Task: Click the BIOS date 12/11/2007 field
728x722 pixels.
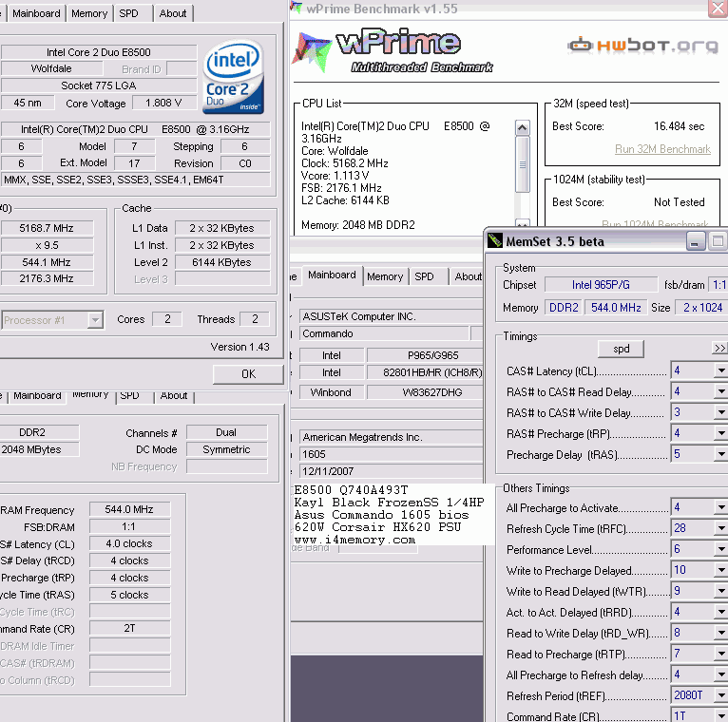Action: 391,471
